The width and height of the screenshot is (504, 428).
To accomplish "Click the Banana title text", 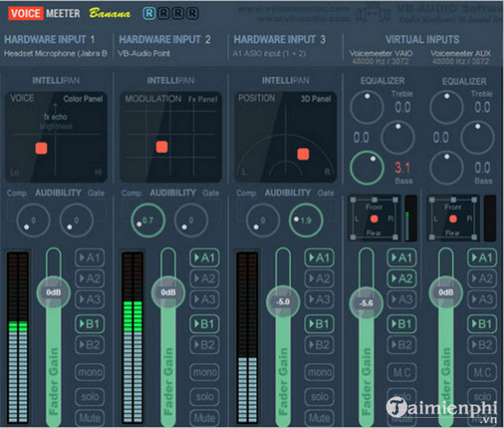I will point(110,13).
